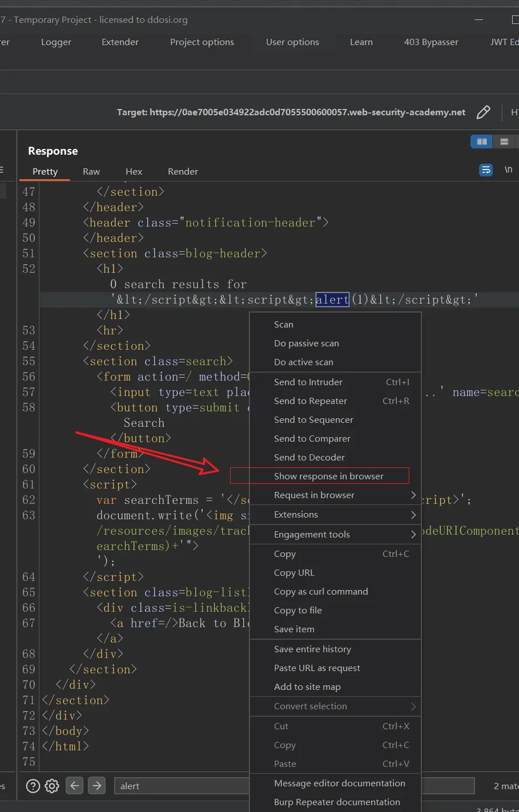Screen dimensions: 519x812
Task: Select Add to site map
Action: (x=336, y=686)
